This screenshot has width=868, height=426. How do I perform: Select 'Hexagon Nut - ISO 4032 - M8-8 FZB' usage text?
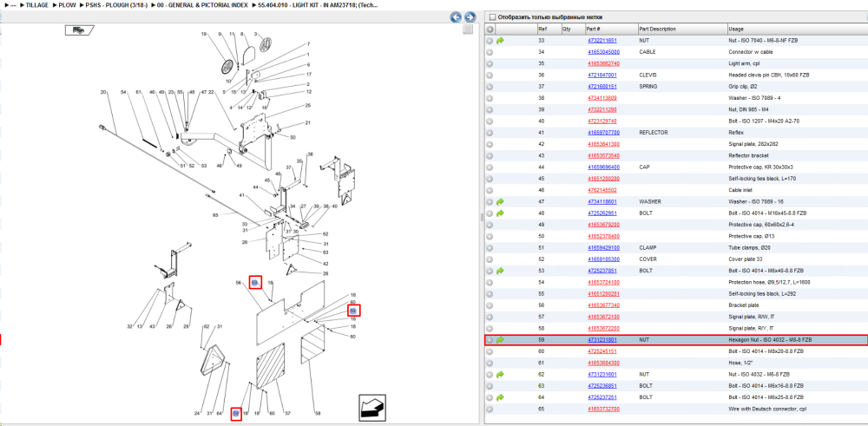click(771, 340)
